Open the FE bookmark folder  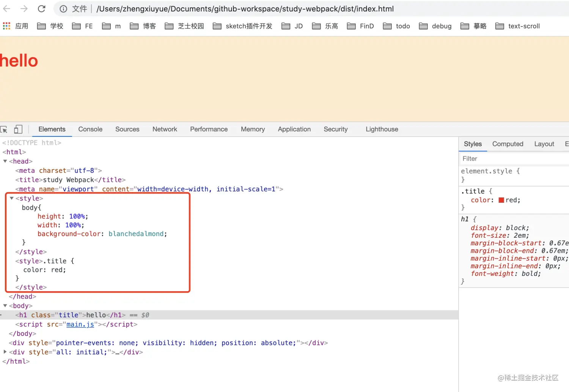pos(82,26)
